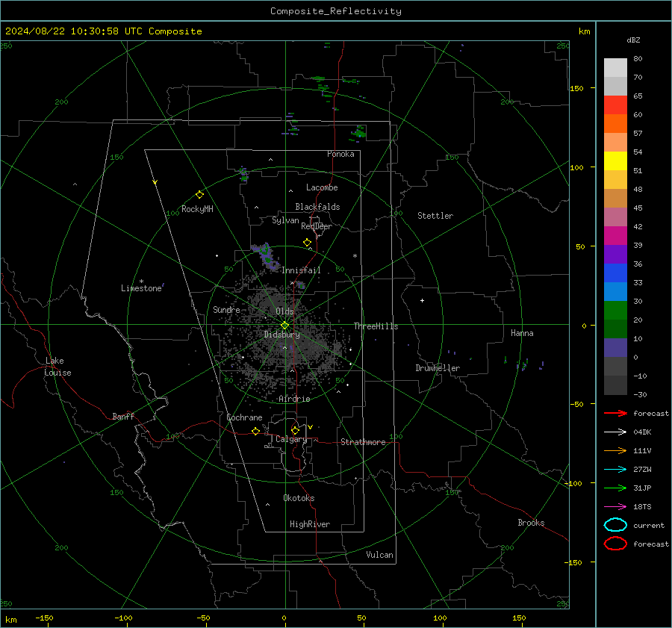
Task: Click the Airdrie town label
Action: point(294,399)
